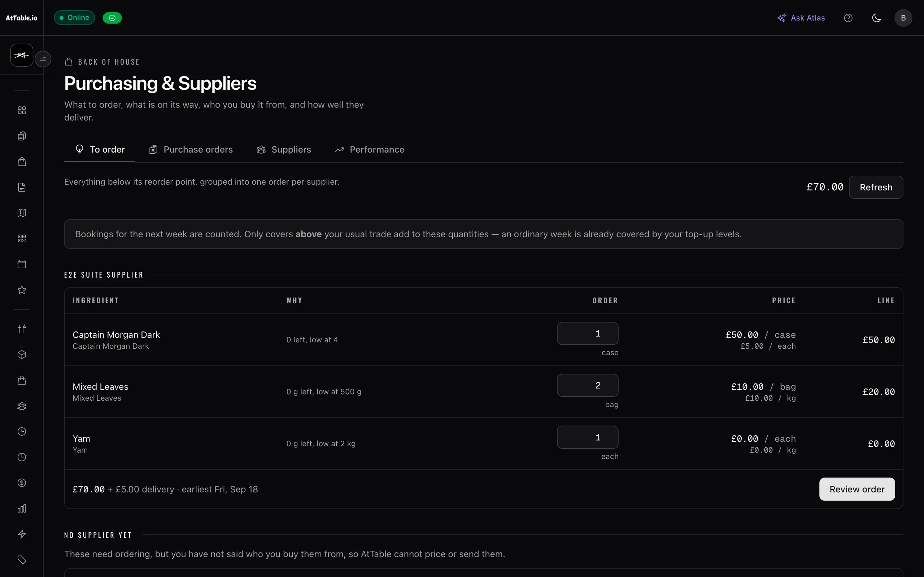Switch to Suppliers tab
Viewport: 924px width, 577px height.
pyautogui.click(x=284, y=150)
